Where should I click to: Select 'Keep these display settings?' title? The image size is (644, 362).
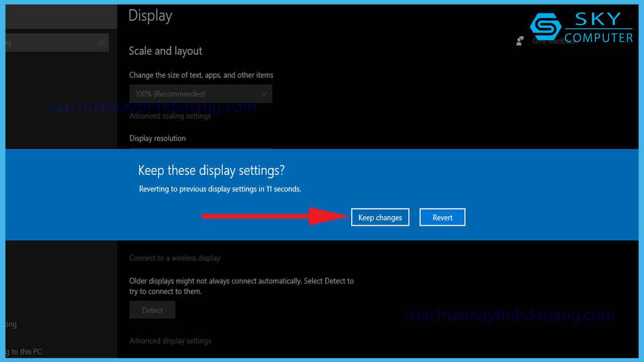[211, 170]
